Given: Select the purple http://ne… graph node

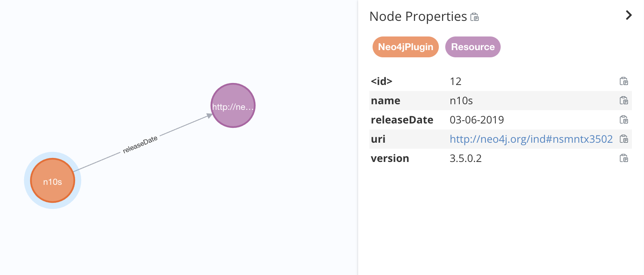Looking at the screenshot, I should [233, 105].
